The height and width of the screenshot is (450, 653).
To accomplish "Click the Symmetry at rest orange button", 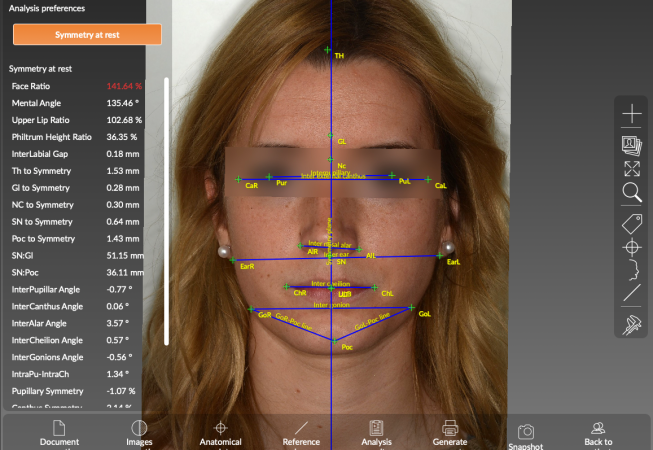I will point(87,35).
